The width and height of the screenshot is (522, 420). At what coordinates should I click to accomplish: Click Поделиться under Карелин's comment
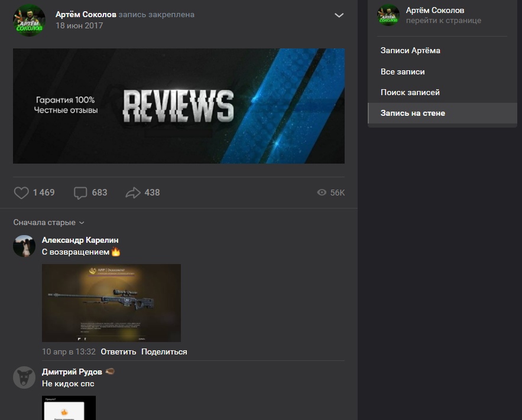[164, 351]
